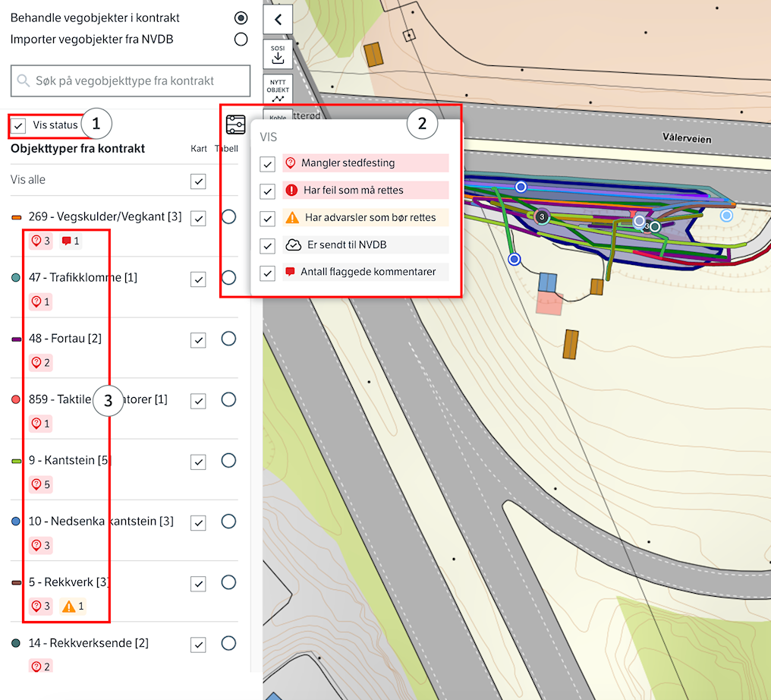The image size is (771, 700).
Task: Click the Koble tool button
Action: pos(278,118)
